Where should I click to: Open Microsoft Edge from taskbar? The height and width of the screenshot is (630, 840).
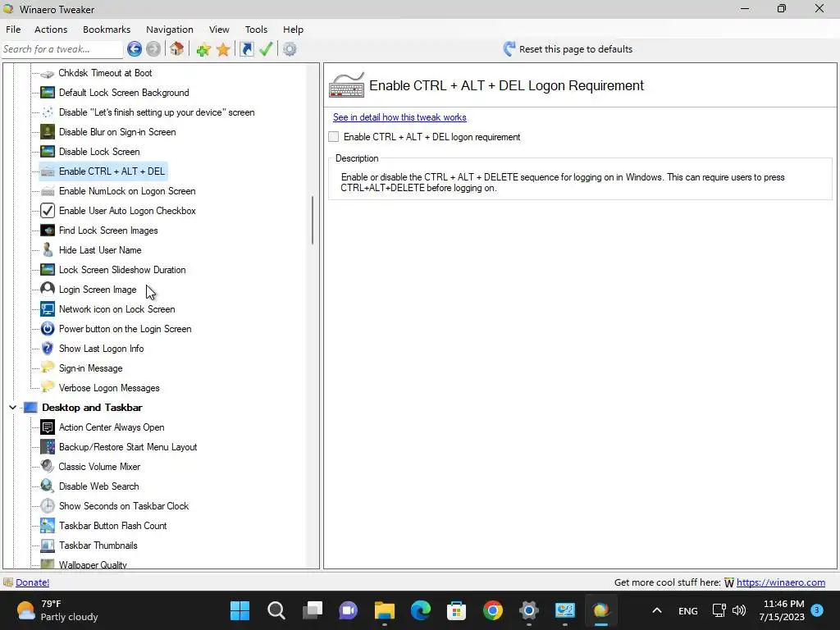point(421,610)
